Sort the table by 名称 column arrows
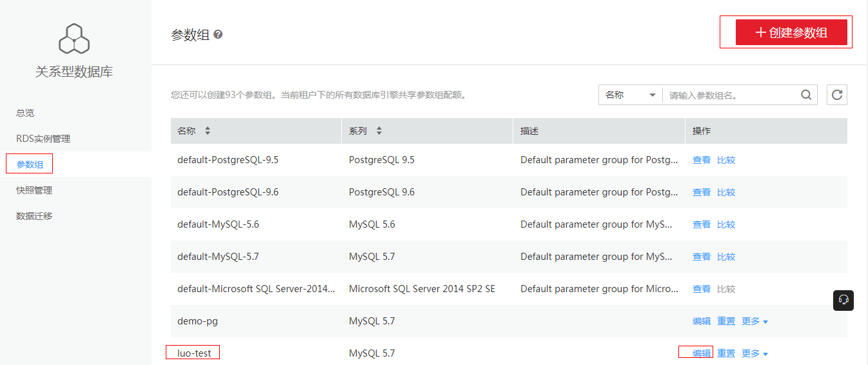 208,131
